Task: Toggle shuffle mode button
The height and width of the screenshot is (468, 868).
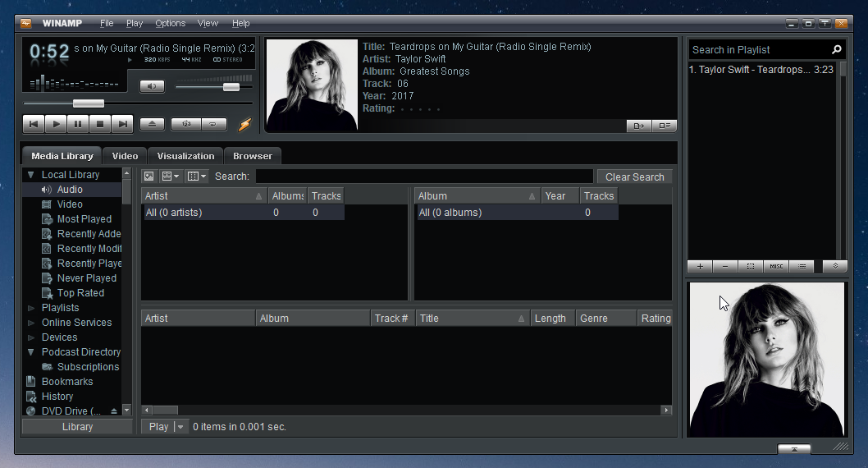Action: 186,124
